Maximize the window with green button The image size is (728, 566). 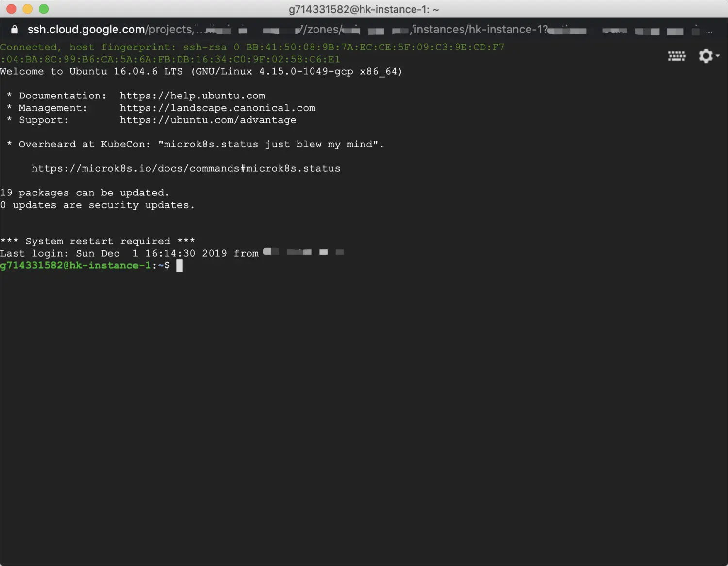coord(44,9)
